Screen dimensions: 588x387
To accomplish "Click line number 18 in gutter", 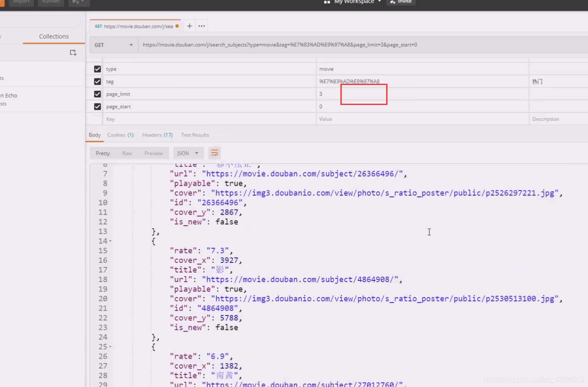I will [103, 280].
